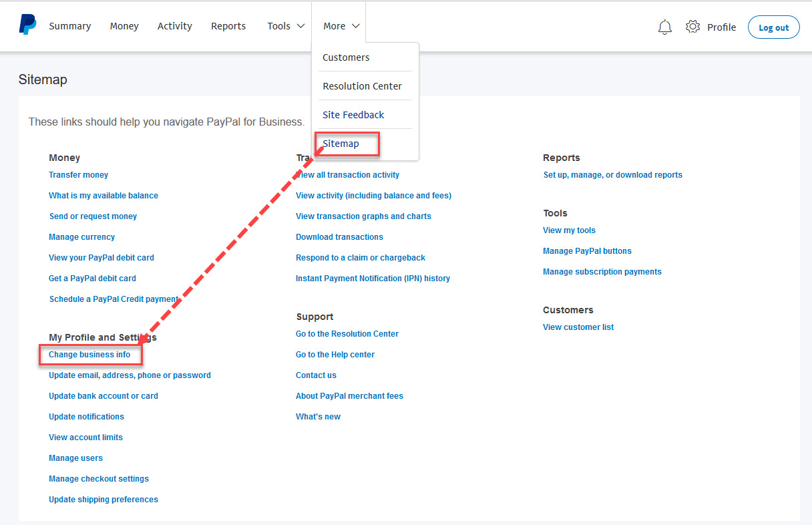The height and width of the screenshot is (525, 812).
Task: Click the Change business info link
Action: point(89,355)
